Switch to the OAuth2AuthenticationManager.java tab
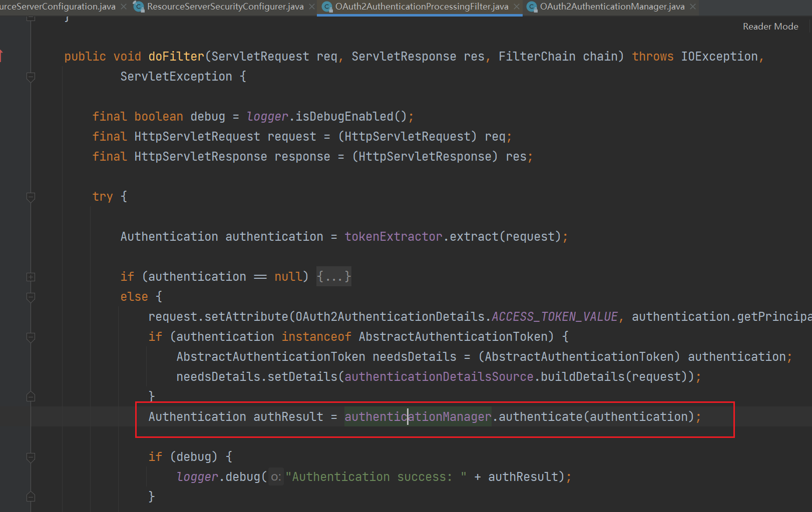The image size is (812, 512). tap(612, 7)
